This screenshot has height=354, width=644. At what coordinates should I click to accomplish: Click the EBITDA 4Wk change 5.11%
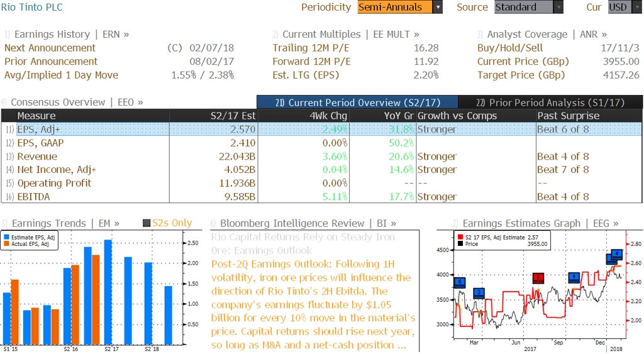click(335, 197)
